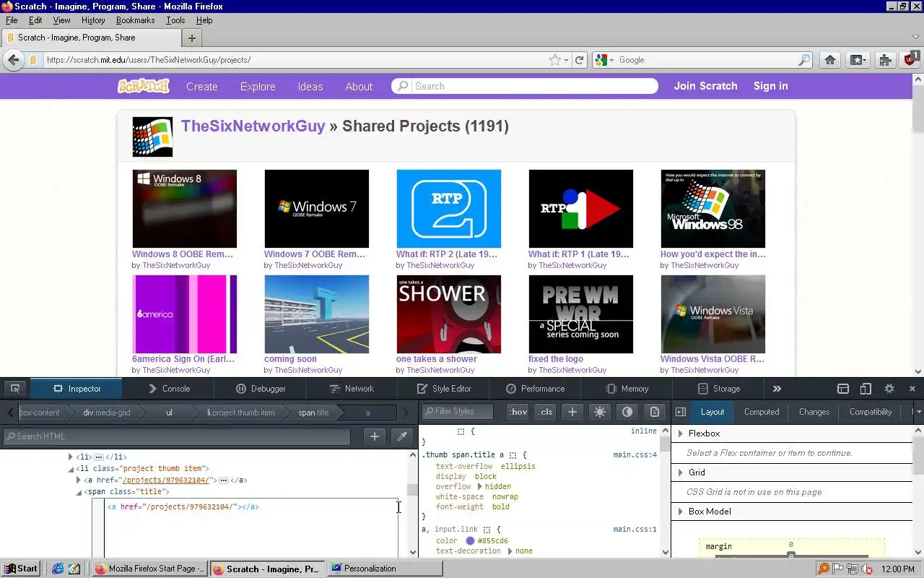Viewport: 924px width, 578px height.
Task: Open the Explore page link
Action: (258, 87)
